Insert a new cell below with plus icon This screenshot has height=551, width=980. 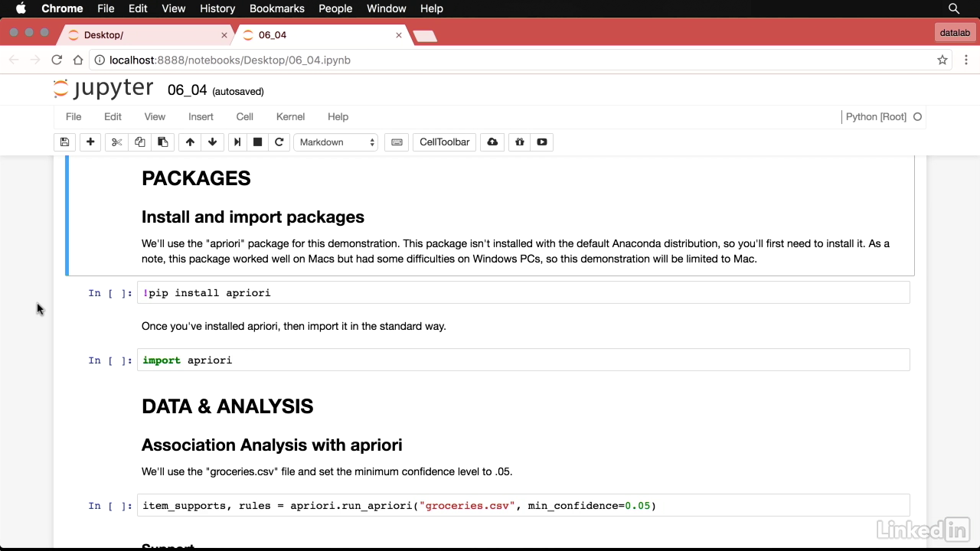(90, 142)
